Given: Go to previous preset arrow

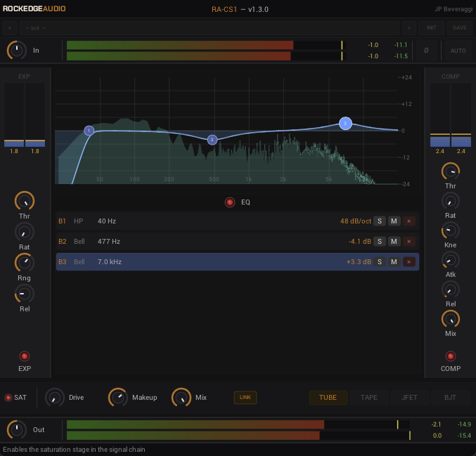Looking at the screenshot, I should 10,28.
